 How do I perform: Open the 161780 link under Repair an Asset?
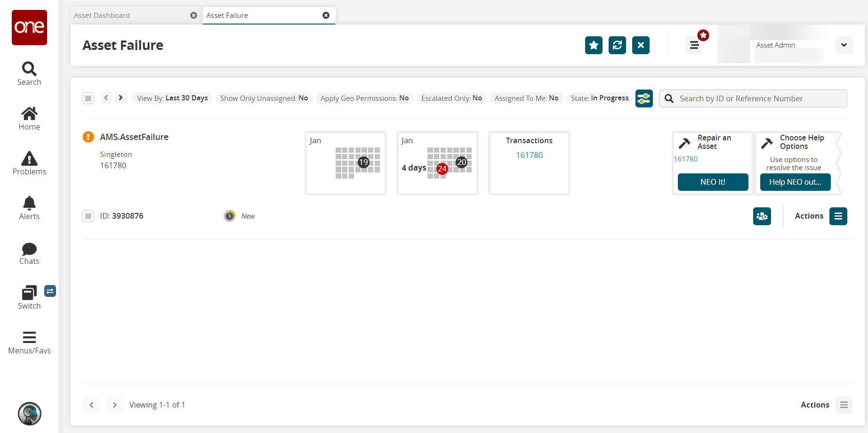pyautogui.click(x=686, y=159)
